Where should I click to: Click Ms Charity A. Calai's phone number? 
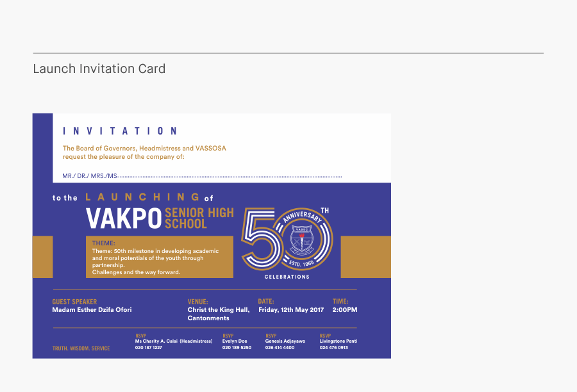[149, 348]
